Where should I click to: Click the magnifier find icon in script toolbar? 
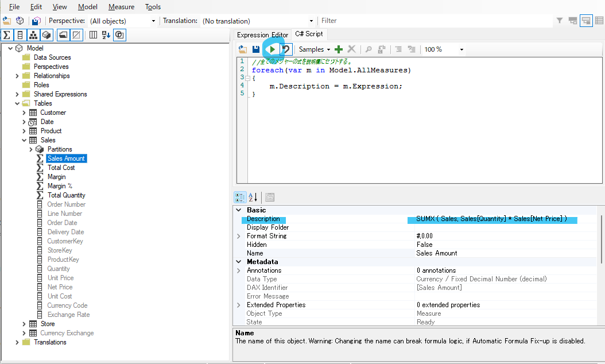tap(369, 49)
